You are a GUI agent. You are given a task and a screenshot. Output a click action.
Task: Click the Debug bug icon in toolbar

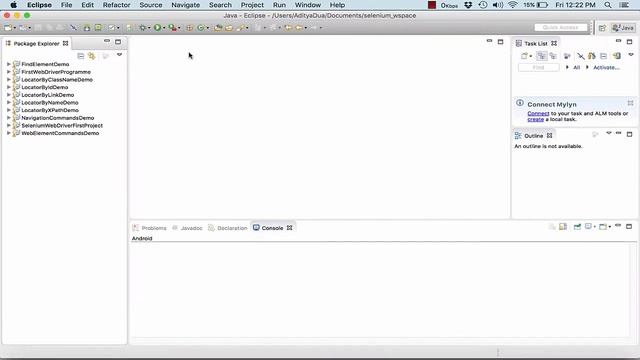[x=142, y=28]
